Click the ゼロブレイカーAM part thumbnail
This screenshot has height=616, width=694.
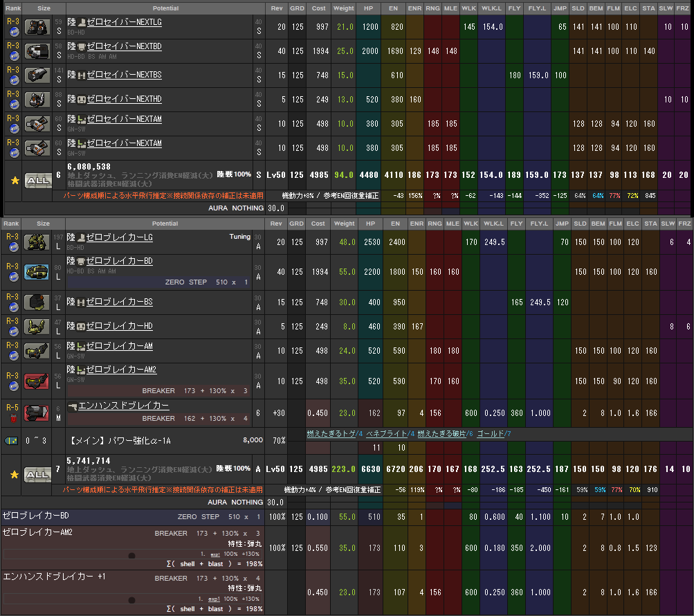37,351
